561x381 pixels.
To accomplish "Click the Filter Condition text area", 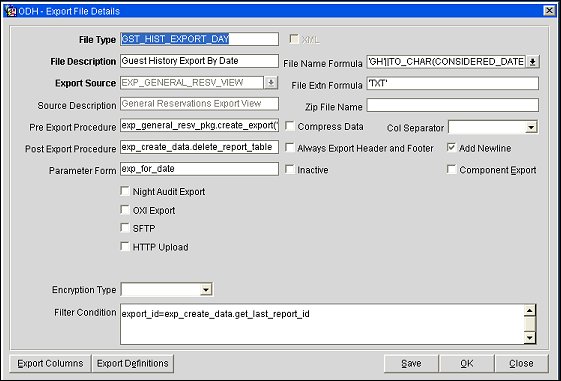I will click(322, 324).
